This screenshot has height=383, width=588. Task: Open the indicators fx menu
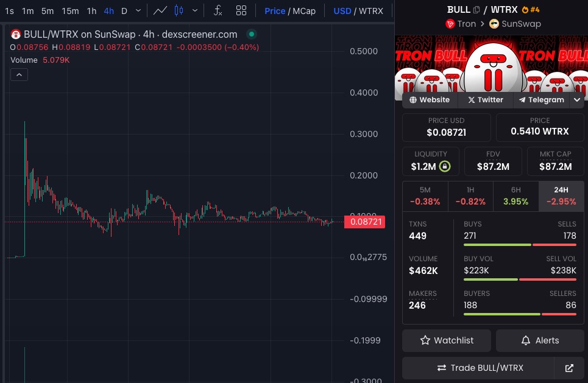pyautogui.click(x=218, y=11)
